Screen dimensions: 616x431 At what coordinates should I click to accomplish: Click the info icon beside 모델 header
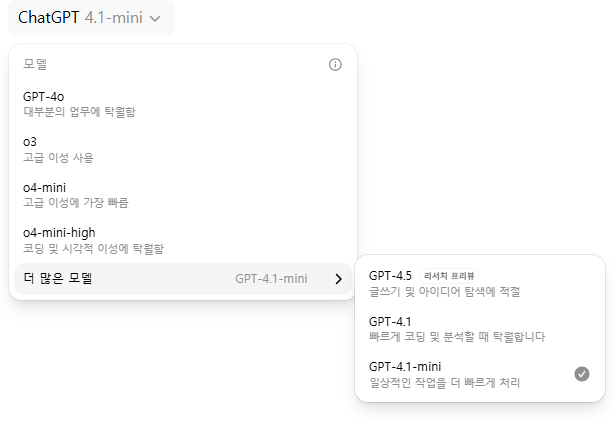point(335,64)
